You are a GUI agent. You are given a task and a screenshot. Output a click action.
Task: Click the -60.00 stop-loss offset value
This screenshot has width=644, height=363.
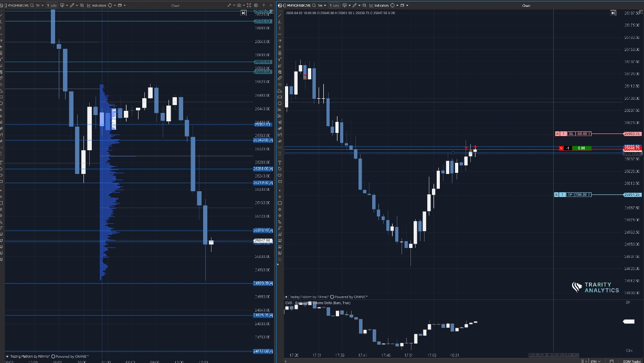click(x=584, y=134)
